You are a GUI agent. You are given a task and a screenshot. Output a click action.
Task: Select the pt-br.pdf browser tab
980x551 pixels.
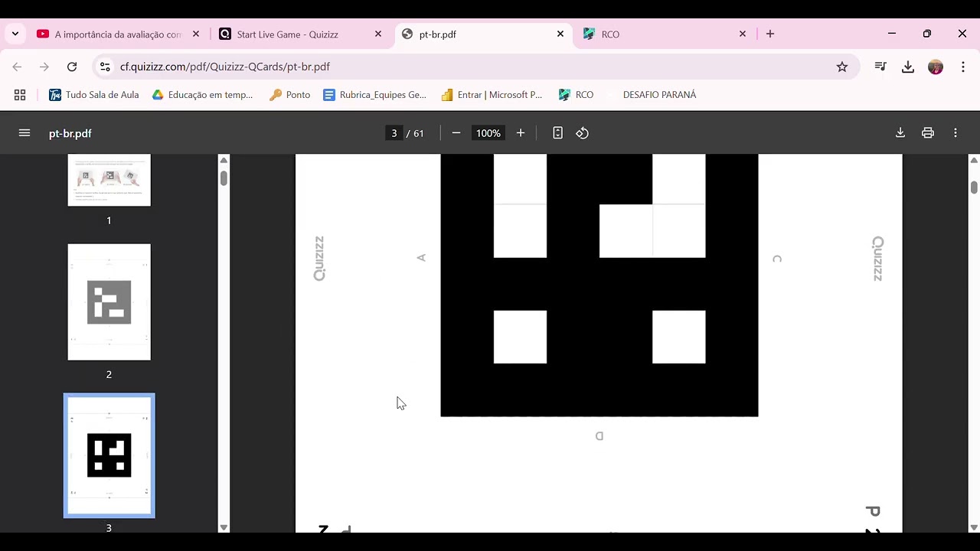(x=482, y=34)
